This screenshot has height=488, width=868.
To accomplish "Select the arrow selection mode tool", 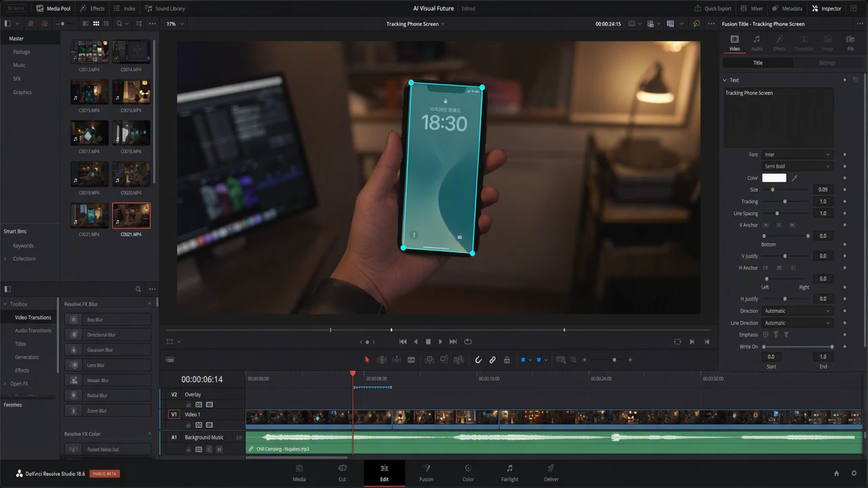I will (367, 360).
